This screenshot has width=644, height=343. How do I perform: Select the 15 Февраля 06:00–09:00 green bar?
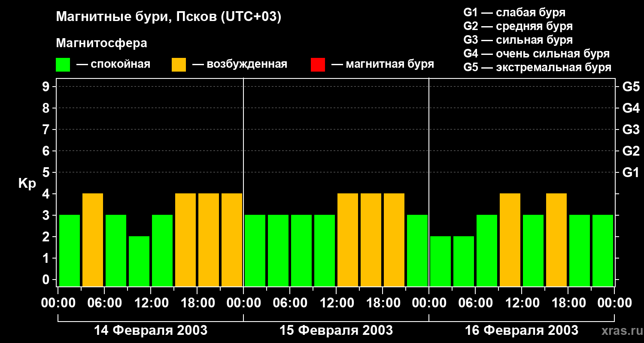click(x=301, y=250)
